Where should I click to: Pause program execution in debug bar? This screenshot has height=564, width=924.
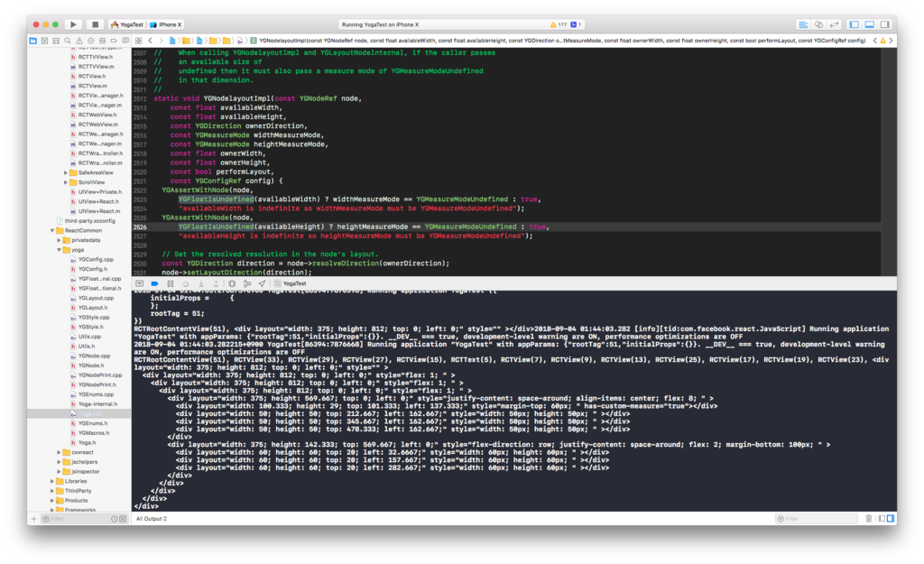coord(171,284)
